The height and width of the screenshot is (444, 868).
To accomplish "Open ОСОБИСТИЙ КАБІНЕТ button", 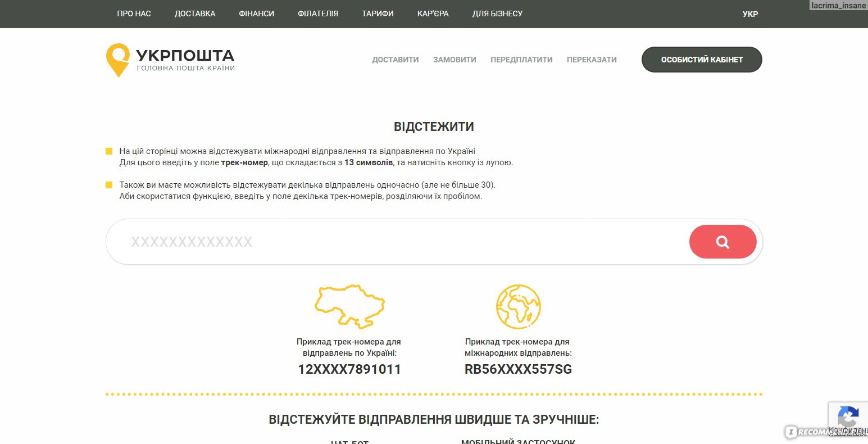I will pyautogui.click(x=702, y=60).
